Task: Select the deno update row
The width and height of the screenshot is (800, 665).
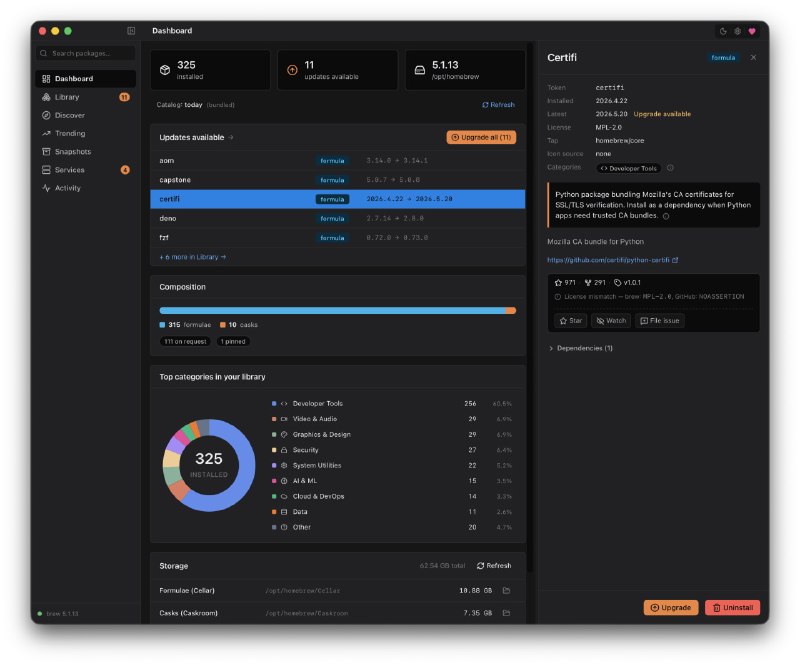Action: pyautogui.click(x=338, y=218)
